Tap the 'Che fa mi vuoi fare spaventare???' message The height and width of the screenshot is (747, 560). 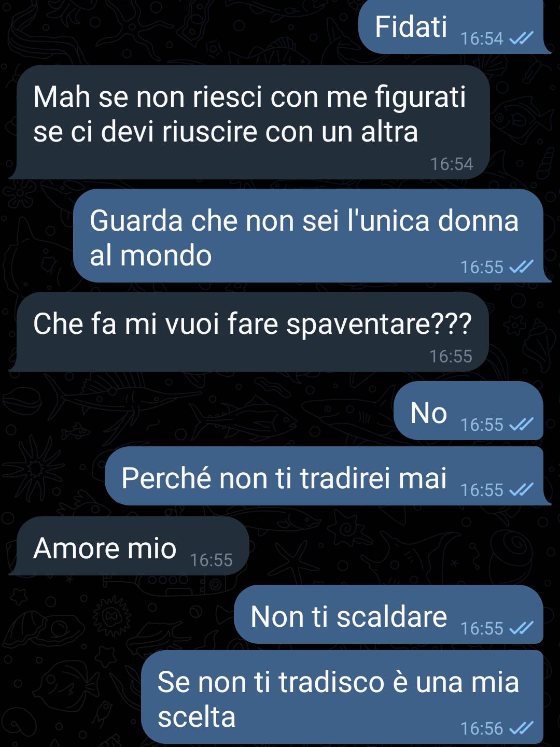pos(249,332)
